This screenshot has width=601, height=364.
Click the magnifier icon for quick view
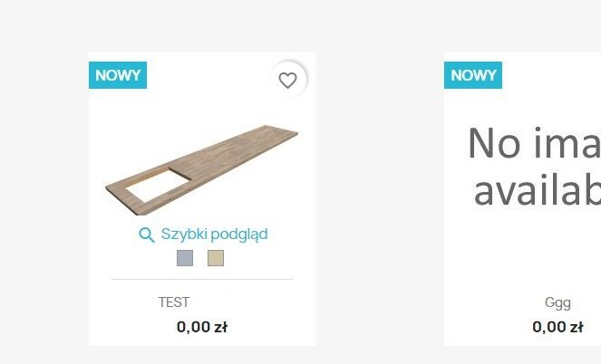(x=146, y=235)
